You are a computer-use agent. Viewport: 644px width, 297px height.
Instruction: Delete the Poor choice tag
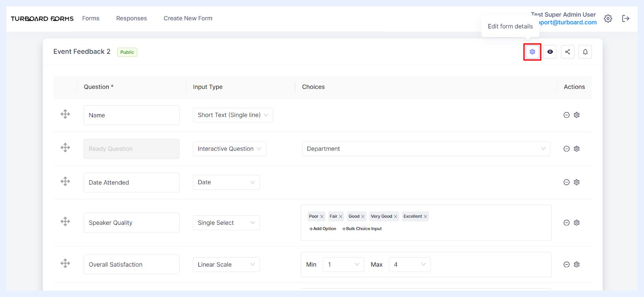(322, 217)
